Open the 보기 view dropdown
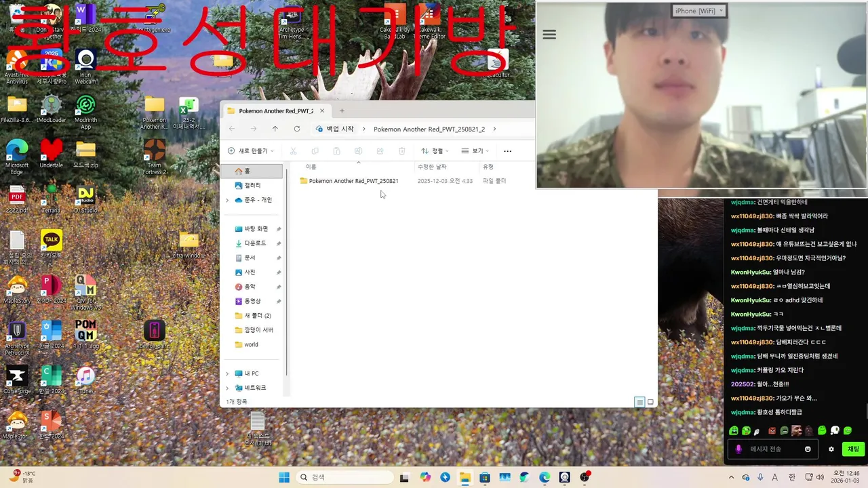Screen dimensions: 868x488 [475, 151]
